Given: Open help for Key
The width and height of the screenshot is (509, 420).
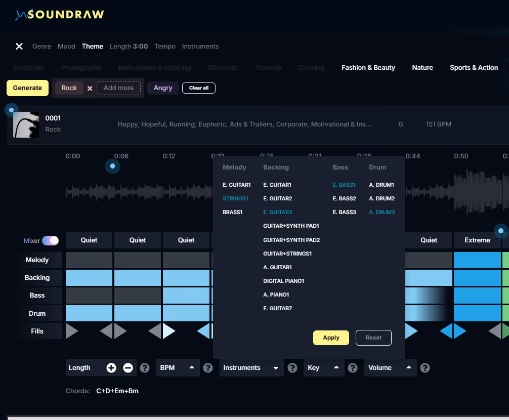Looking at the screenshot, I should coord(353,368).
